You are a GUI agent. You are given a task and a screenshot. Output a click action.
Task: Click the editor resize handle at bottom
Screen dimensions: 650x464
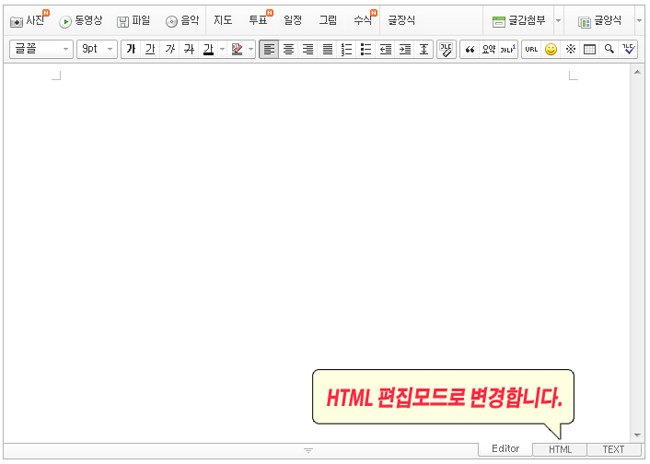308,450
